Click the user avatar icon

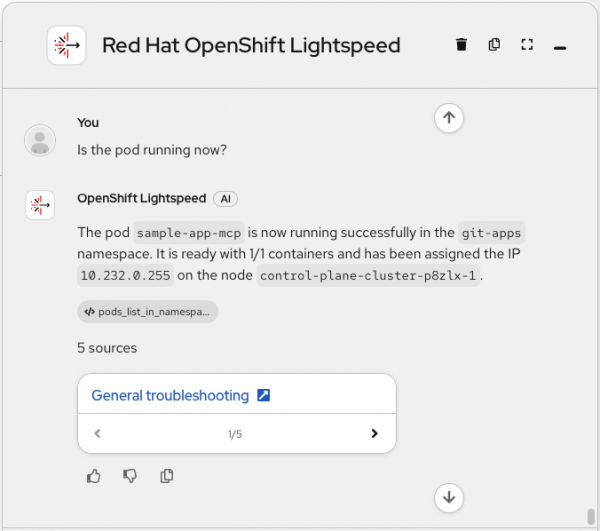[40, 140]
